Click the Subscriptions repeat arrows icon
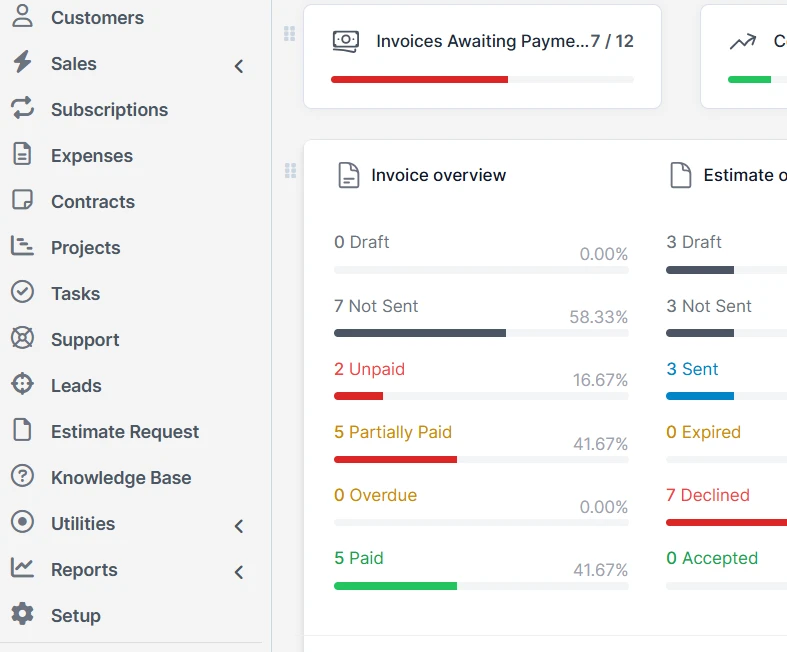Image resolution: width=787 pixels, height=652 pixels. [x=22, y=108]
